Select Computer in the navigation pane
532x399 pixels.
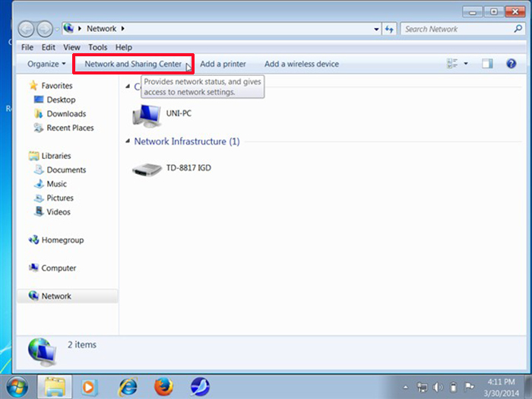(59, 268)
